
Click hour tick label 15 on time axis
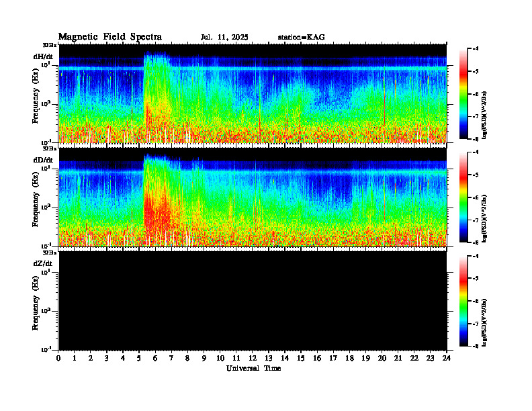[301, 359]
